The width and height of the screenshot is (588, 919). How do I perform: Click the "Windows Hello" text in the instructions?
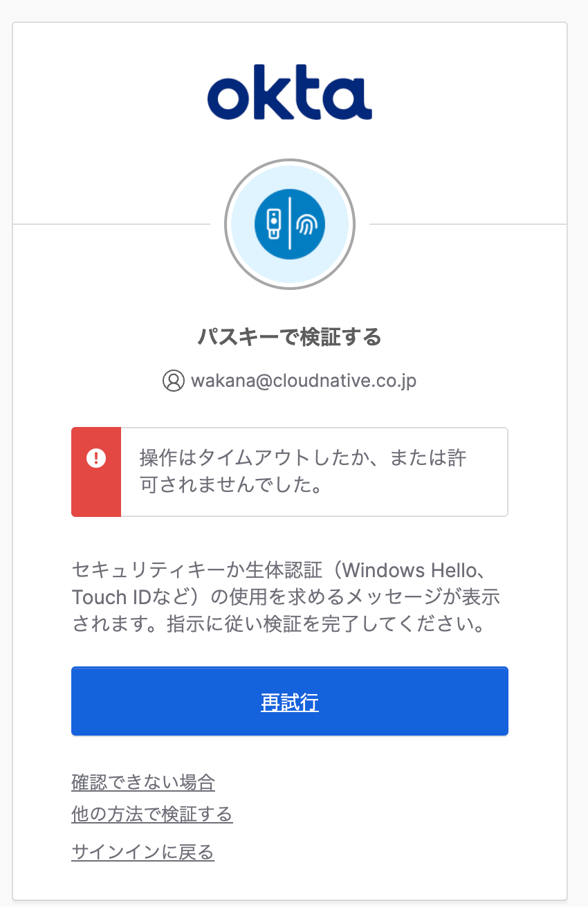[410, 572]
